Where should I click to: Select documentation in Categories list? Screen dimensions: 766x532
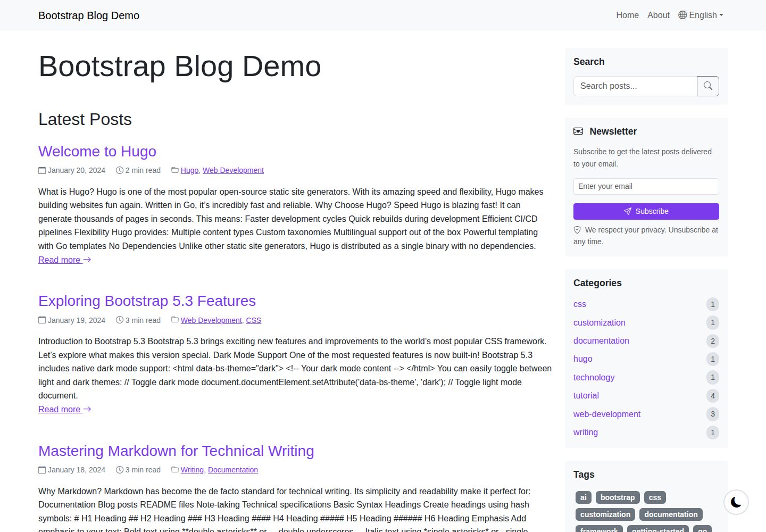coord(601,340)
